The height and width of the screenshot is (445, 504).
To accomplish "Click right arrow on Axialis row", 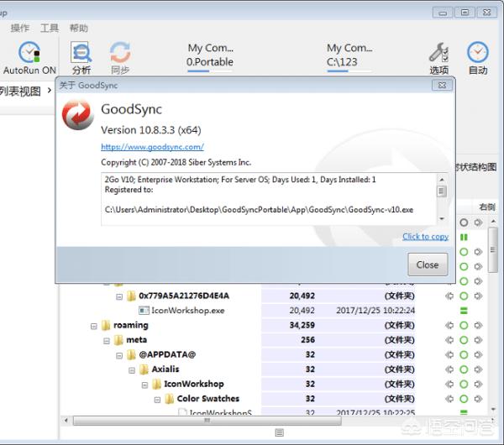I will tap(478, 369).
